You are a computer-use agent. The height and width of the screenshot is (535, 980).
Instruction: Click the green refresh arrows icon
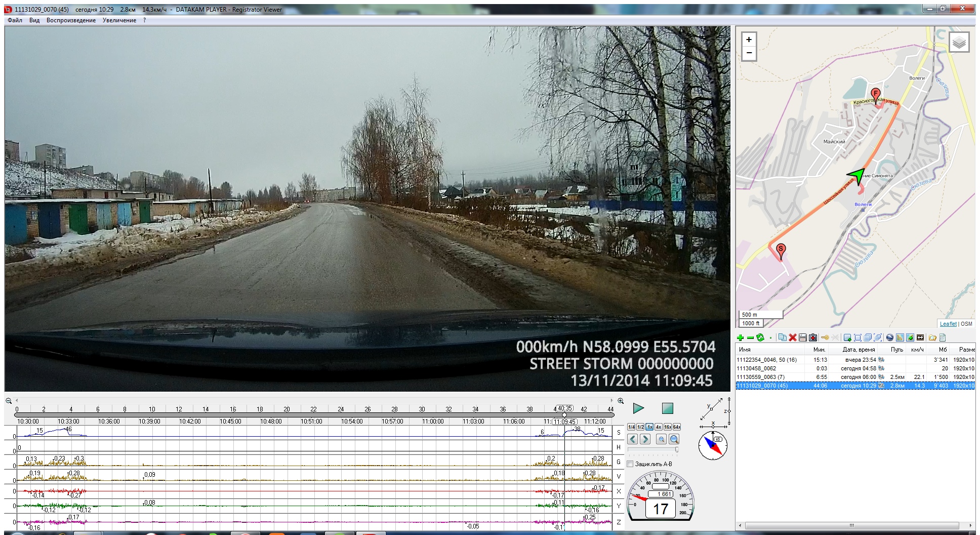coord(760,338)
